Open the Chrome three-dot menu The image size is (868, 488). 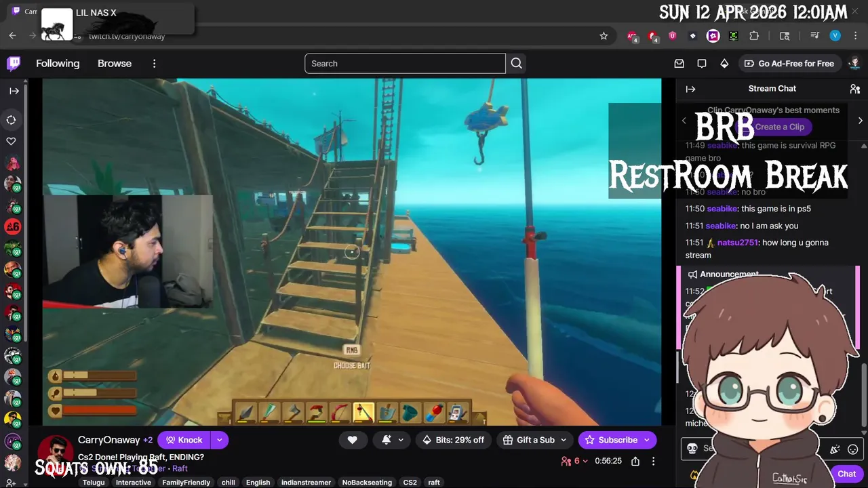tap(854, 36)
